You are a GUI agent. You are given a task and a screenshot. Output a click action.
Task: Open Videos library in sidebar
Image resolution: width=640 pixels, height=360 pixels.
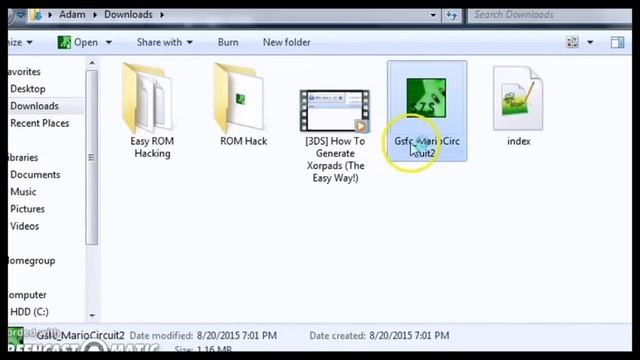pyautogui.click(x=24, y=226)
